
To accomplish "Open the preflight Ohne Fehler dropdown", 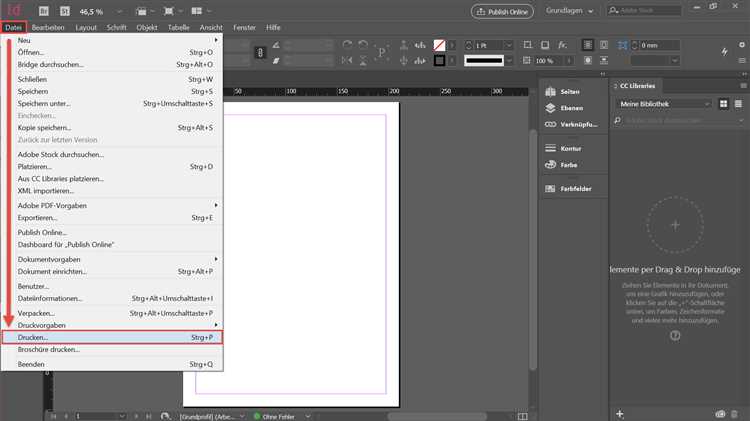I will 308,416.
